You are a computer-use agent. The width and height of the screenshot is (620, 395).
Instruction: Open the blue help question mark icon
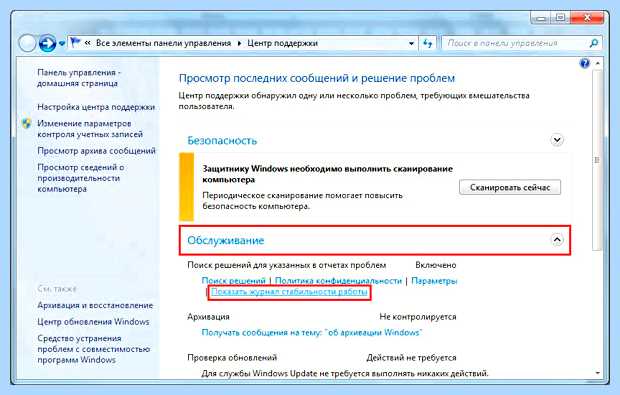(x=584, y=63)
